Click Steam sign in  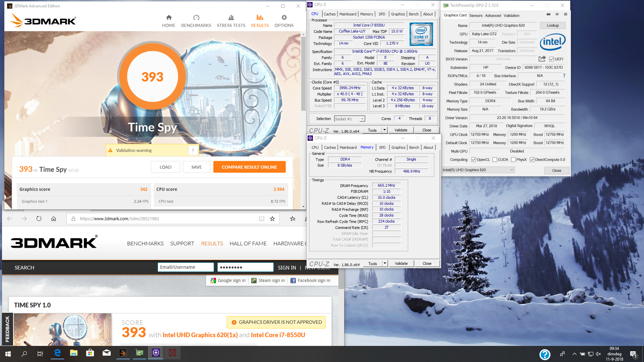tap(268, 281)
